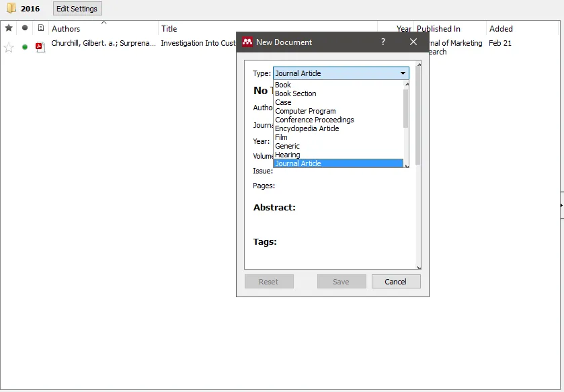Screen dimensions: 564x392
Task: Select Conference Proceedings as document type
Action: [x=314, y=120]
